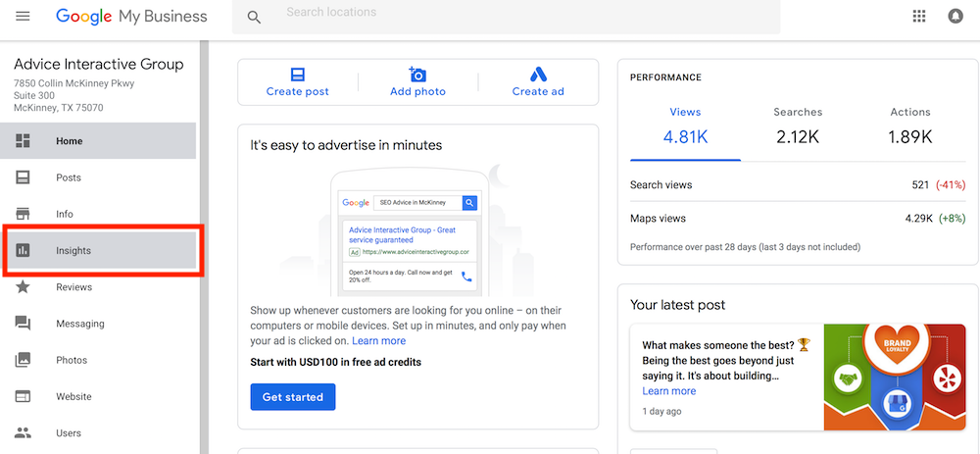Click the Photos sidebar icon
980x454 pixels.
coord(23,360)
